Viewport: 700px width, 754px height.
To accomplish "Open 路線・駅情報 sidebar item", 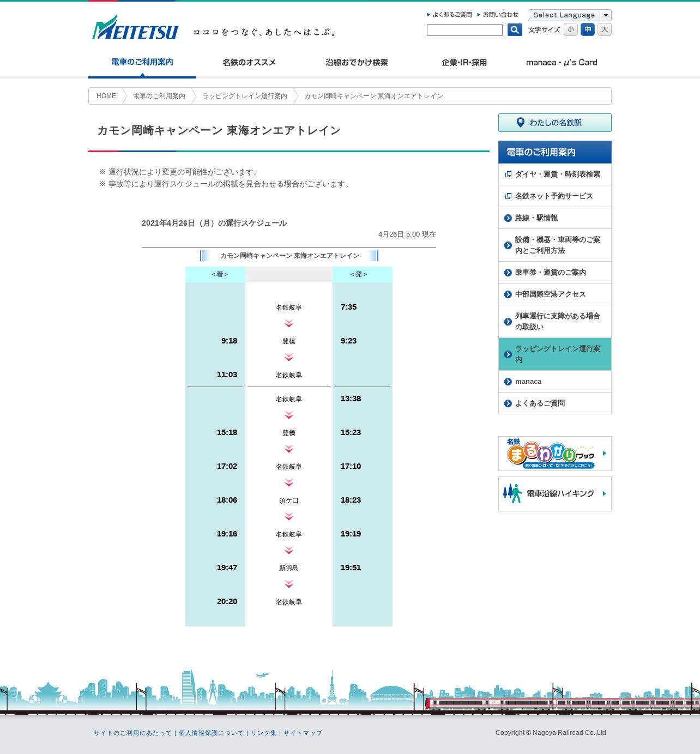I will coord(555,218).
